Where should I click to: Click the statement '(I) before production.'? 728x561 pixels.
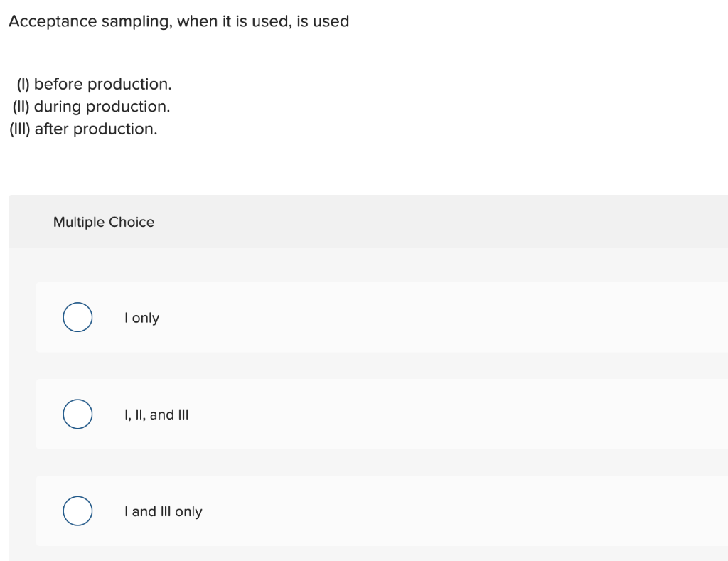(x=92, y=84)
